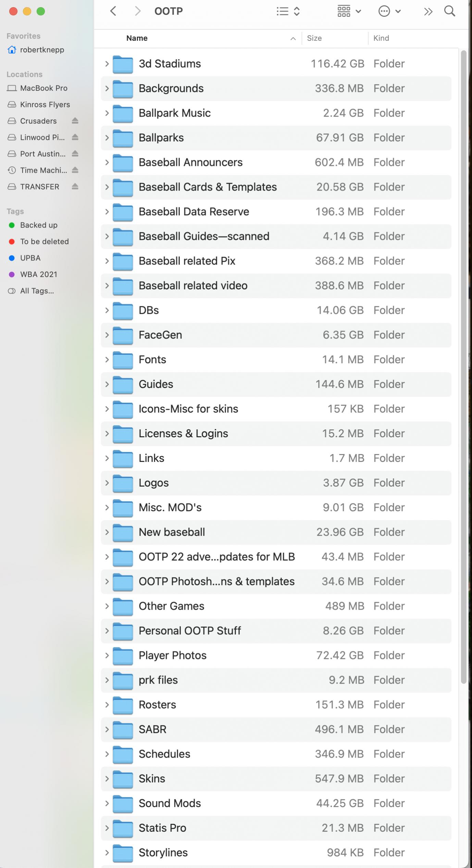Image resolution: width=472 pixels, height=868 pixels.
Task: Open the Player Photos folder icon
Action: 123,656
